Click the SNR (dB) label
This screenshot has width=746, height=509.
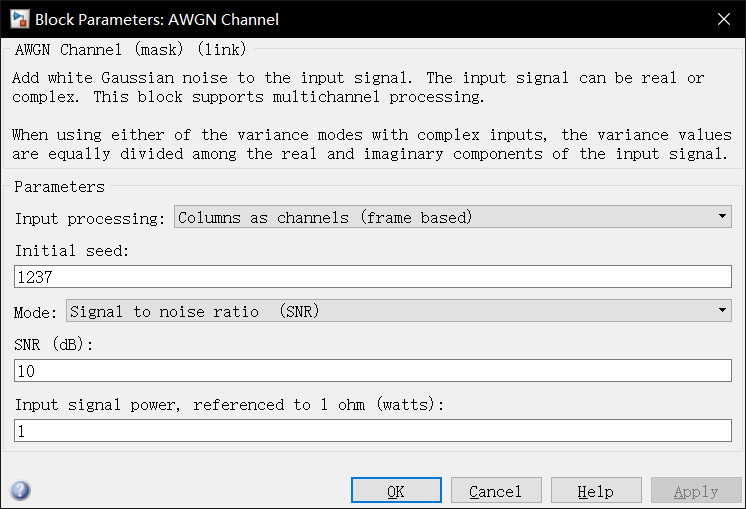pos(54,344)
